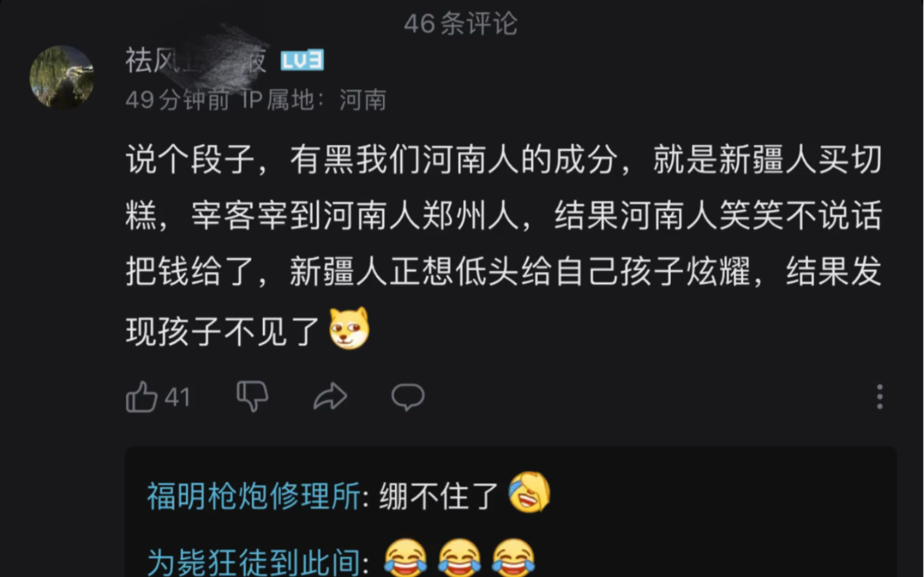Tap the facepalm laughing emoji in reply

[x=529, y=493]
